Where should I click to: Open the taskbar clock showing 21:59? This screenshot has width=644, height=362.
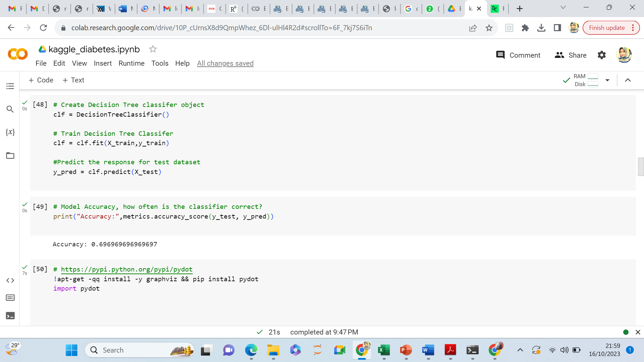(604, 350)
